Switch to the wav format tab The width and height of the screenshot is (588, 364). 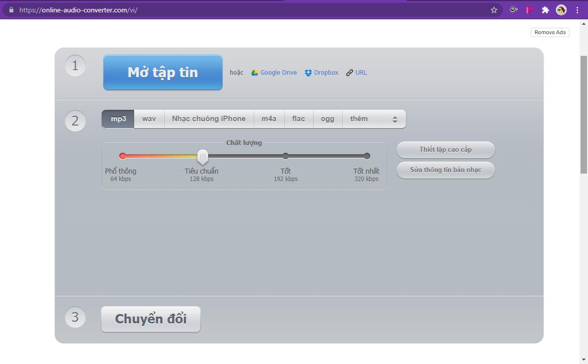click(x=148, y=119)
